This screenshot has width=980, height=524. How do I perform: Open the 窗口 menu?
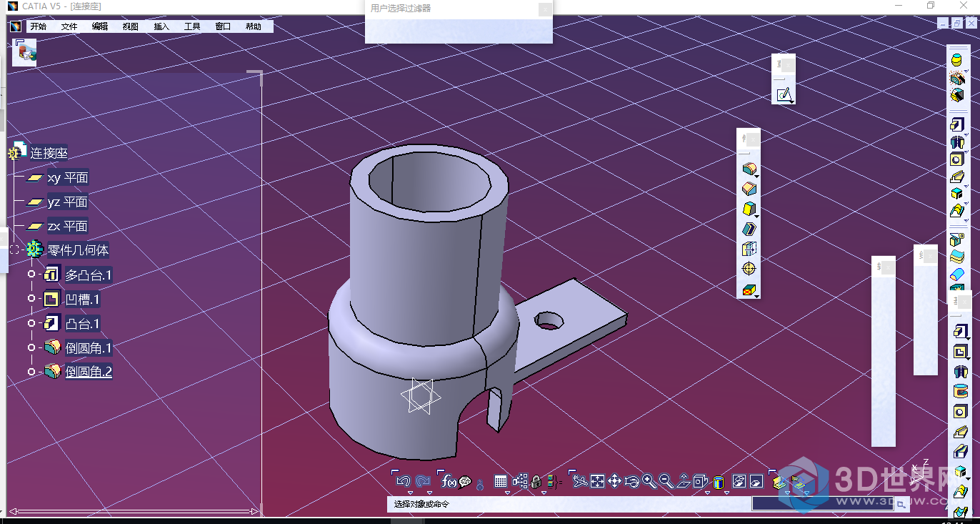(x=223, y=26)
